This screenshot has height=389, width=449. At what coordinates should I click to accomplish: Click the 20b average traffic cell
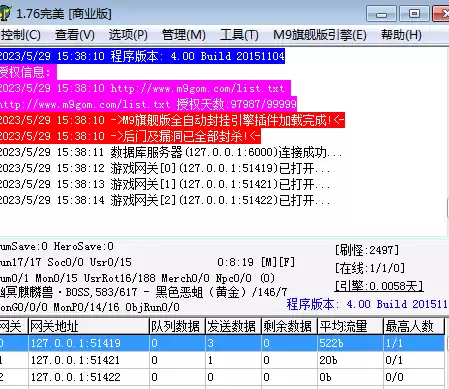(350, 360)
